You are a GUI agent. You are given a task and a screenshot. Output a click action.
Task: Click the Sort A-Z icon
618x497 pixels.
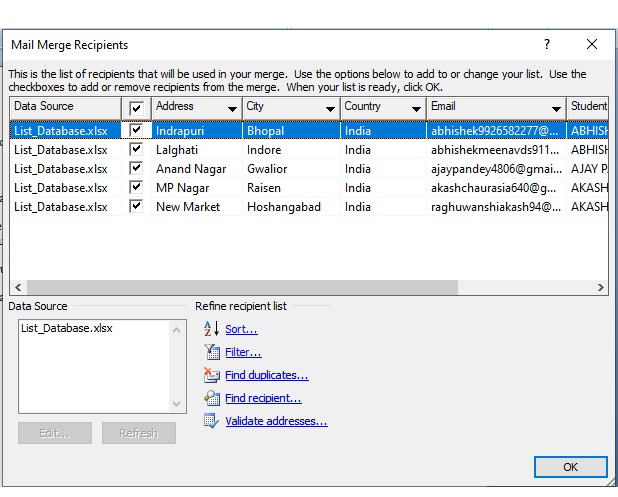pos(211,328)
